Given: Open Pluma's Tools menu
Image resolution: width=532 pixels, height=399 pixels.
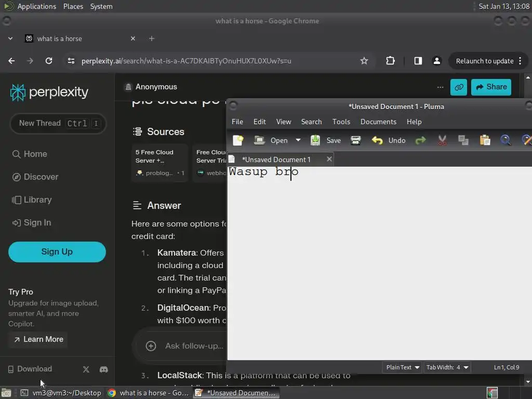Looking at the screenshot, I should tap(341, 122).
